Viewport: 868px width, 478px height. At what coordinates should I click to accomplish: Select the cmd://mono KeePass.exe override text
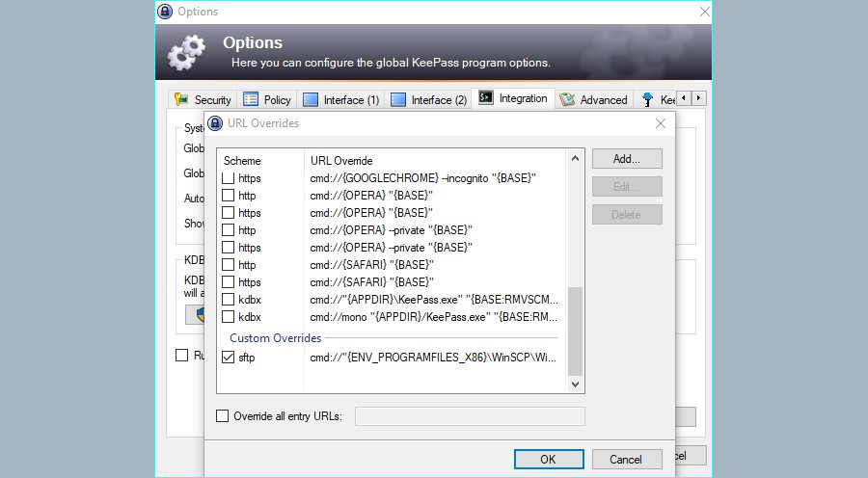433,317
